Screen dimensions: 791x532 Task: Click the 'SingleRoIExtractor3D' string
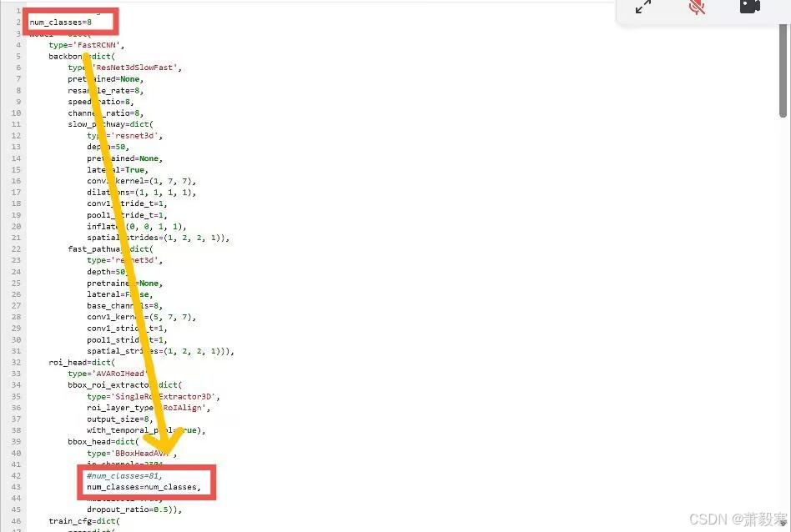click(176, 396)
